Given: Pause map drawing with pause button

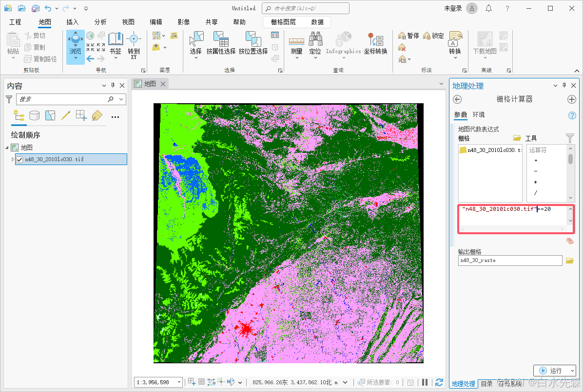Looking at the screenshot, I should [425, 382].
